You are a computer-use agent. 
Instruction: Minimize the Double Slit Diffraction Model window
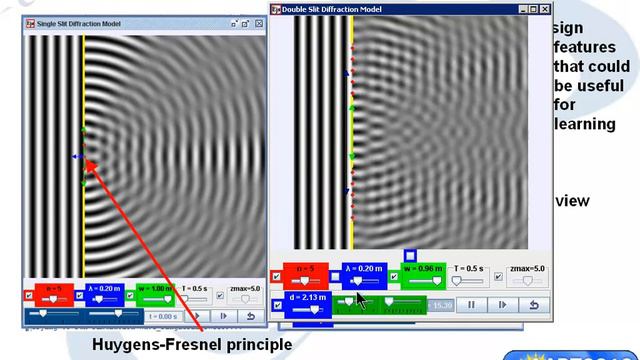pos(523,9)
